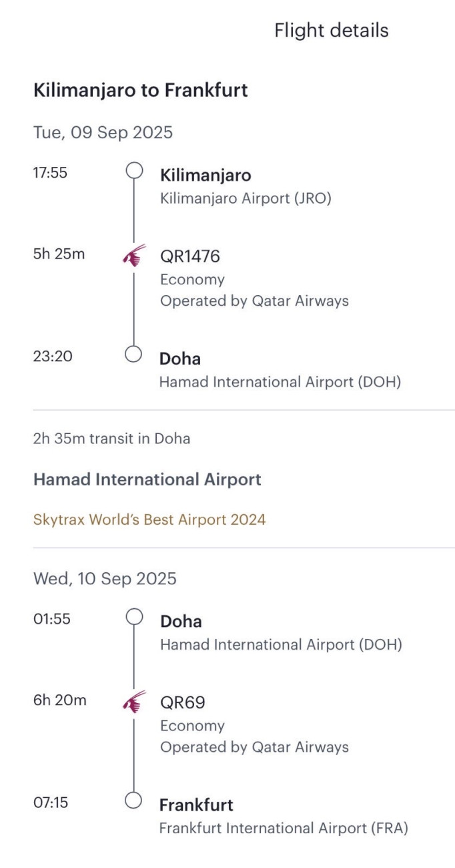Click the 07:15 arrival time
Image resolution: width=455 pixels, height=868 pixels.
[51, 803]
